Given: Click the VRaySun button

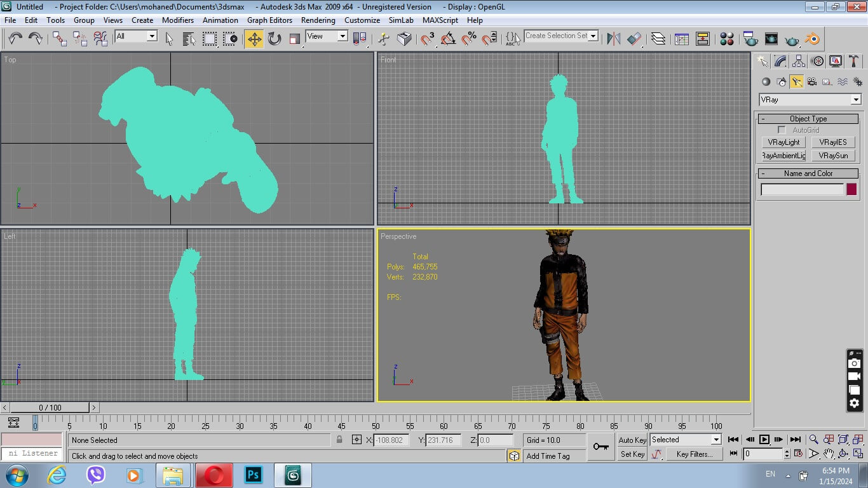Looking at the screenshot, I should coord(832,156).
